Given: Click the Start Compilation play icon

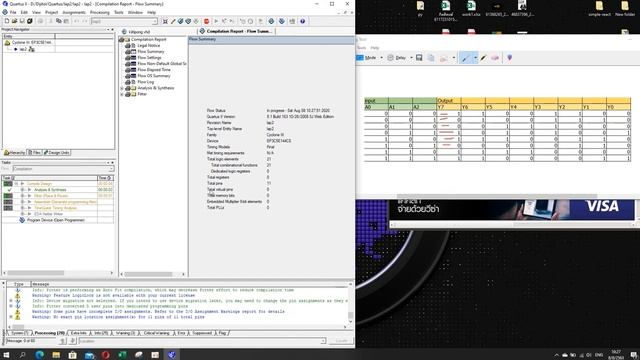Looking at the screenshot, I should coord(216,21).
